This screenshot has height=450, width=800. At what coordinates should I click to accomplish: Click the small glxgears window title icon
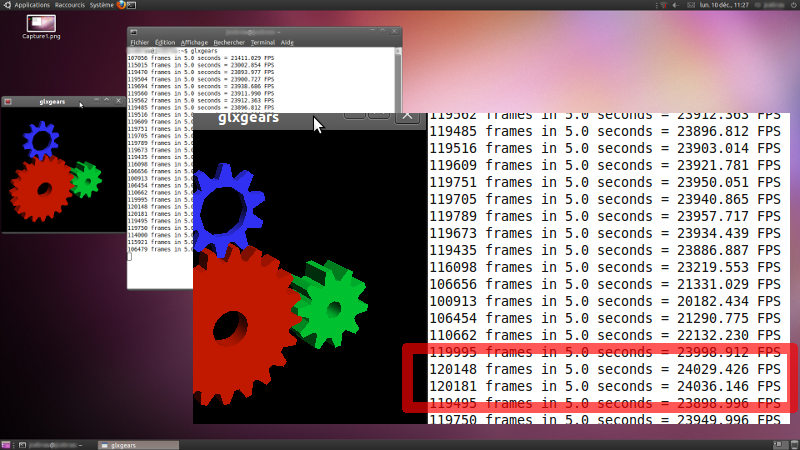8,102
